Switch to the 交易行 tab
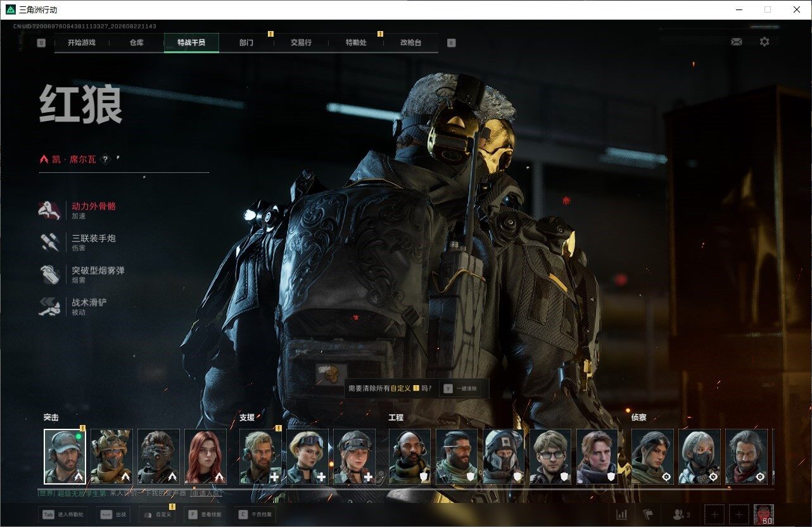The image size is (812, 527). (301, 43)
